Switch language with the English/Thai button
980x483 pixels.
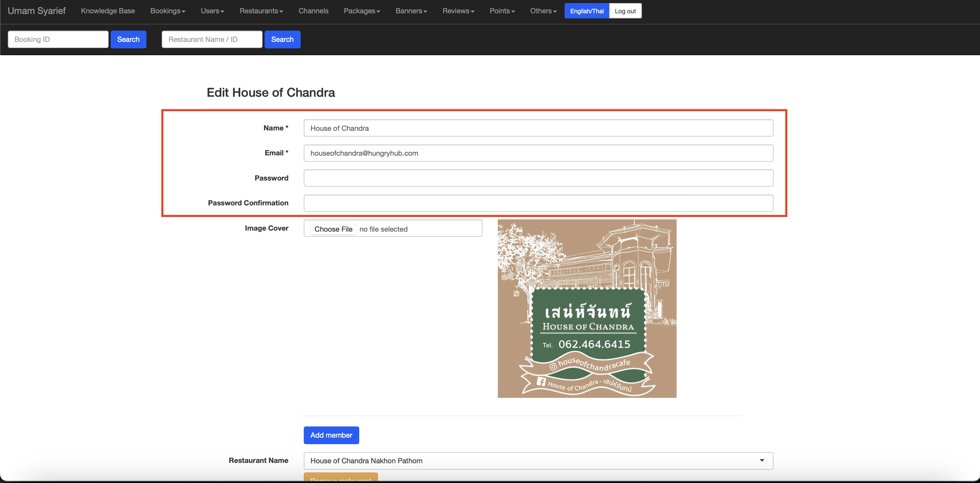click(x=586, y=11)
